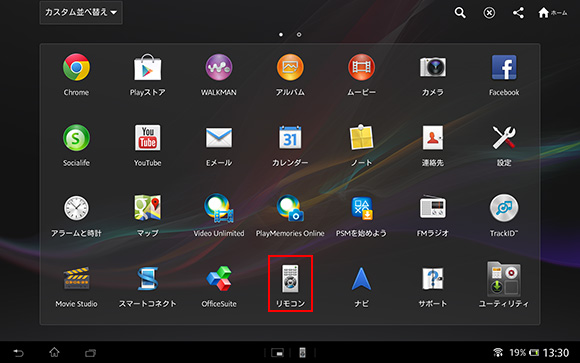Open the small apps screen icon in bottom bar
Viewport: 580px width, 363px height.
pyautogui.click(x=277, y=353)
